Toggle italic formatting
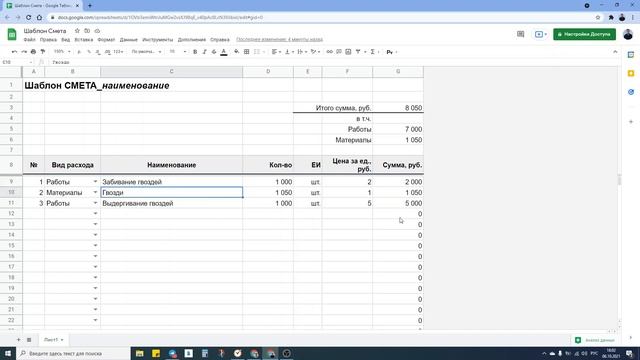Image resolution: width=640 pixels, height=360 pixels. 204,52
